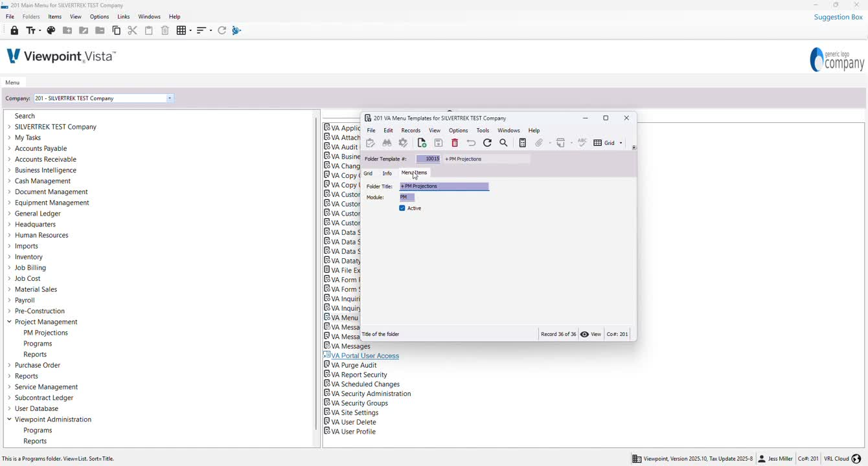Image resolution: width=868 pixels, height=466 pixels.
Task: Click the Menu tab of main window
Action: 12,83
